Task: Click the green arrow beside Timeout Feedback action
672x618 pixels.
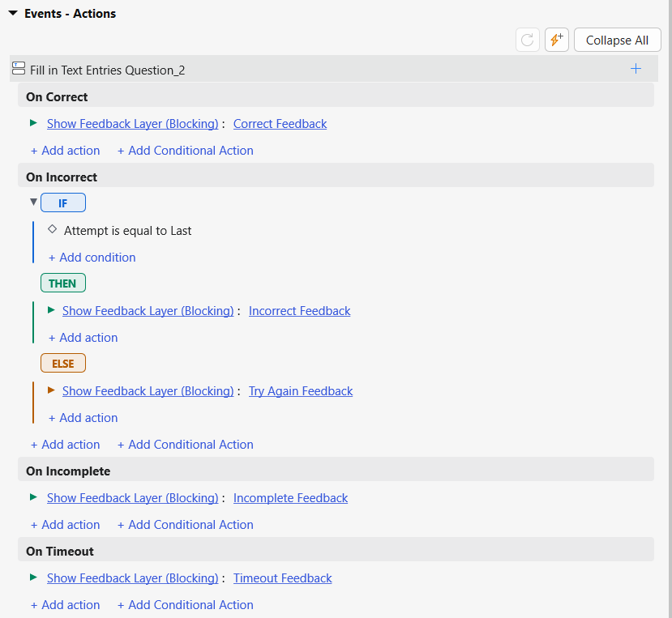Action: pos(33,578)
